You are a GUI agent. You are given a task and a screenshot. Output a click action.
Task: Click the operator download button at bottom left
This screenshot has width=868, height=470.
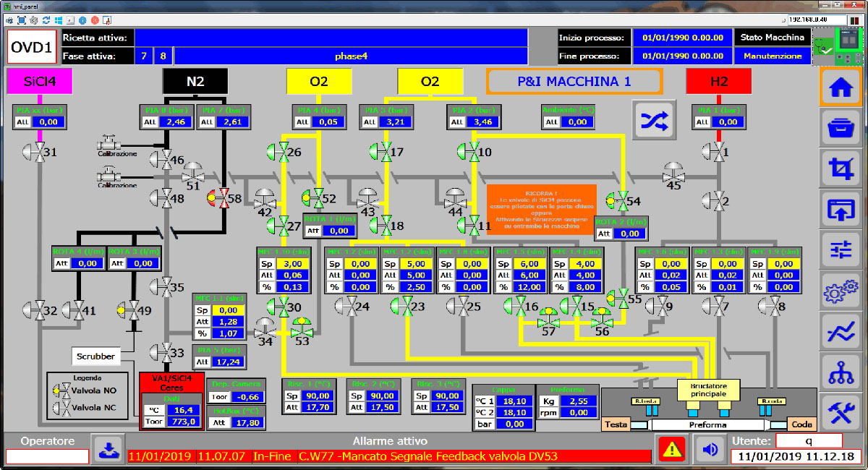(x=108, y=449)
